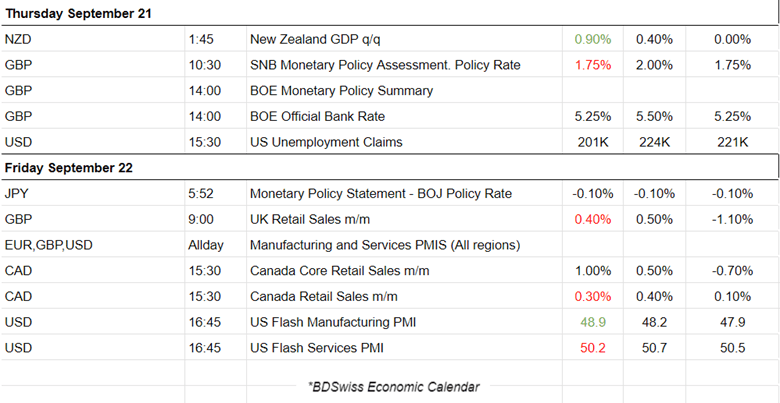Viewport: 780px width, 403px height.
Task: Click the BDSwiss Economic Calendar caption
Action: pyautogui.click(x=394, y=387)
